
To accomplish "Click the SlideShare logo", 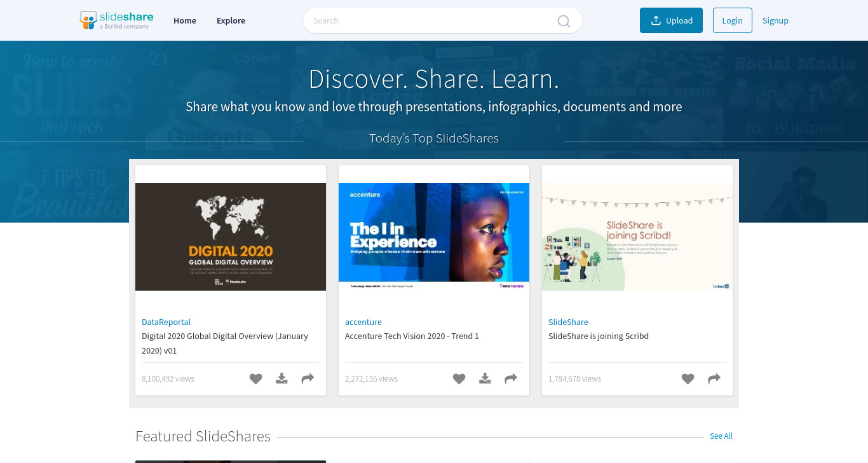I will pos(116,20).
